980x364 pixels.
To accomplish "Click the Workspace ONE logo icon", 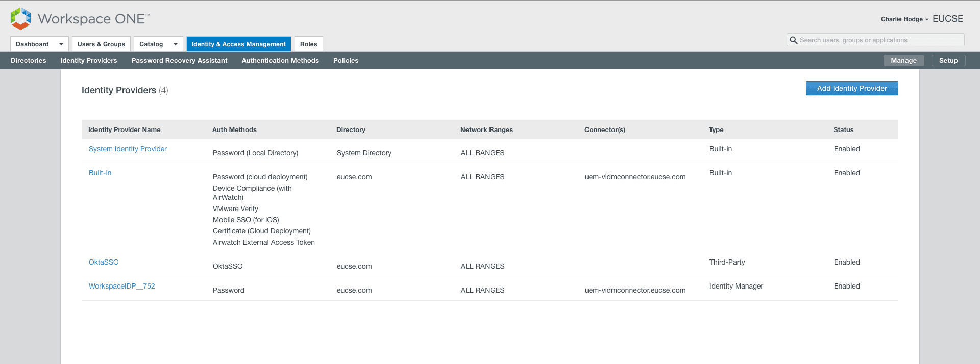I will point(20,19).
